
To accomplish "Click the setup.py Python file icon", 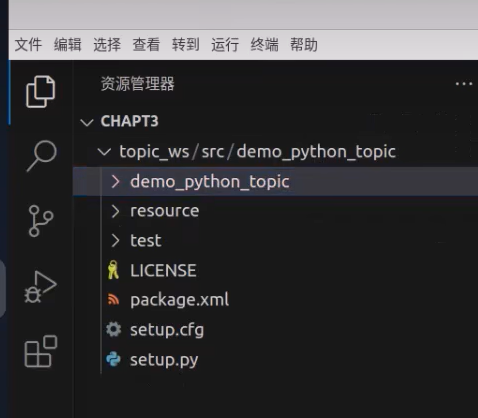I will point(113,359).
